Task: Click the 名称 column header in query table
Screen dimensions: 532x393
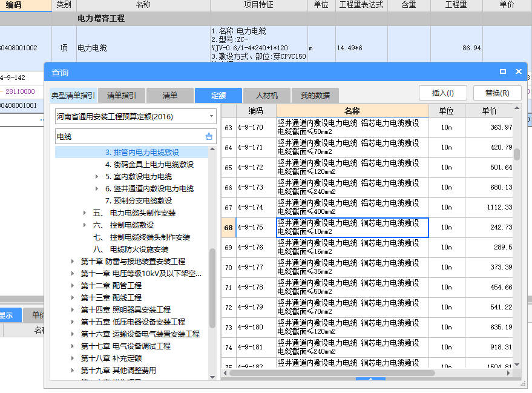Action: point(352,111)
